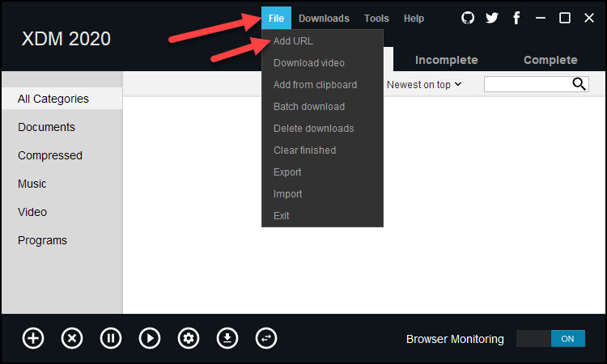Pause downloads with the pause icon
This screenshot has width=607, height=364.
(111, 338)
